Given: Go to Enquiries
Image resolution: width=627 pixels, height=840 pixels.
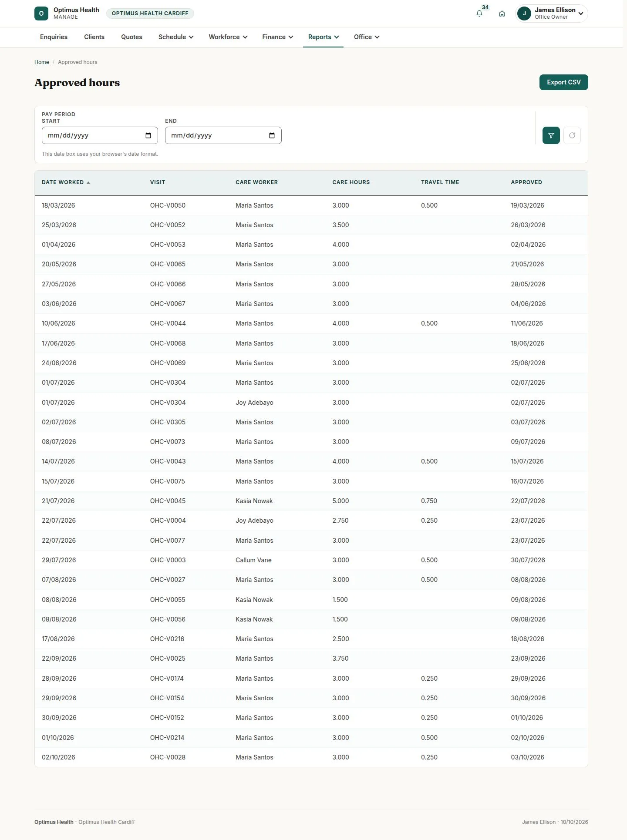Looking at the screenshot, I should (x=54, y=37).
